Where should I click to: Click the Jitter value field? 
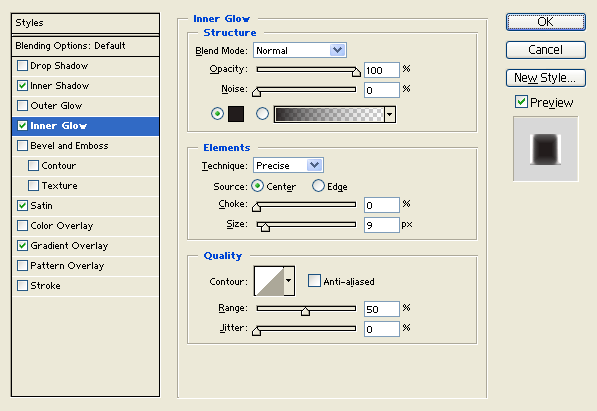[382, 329]
